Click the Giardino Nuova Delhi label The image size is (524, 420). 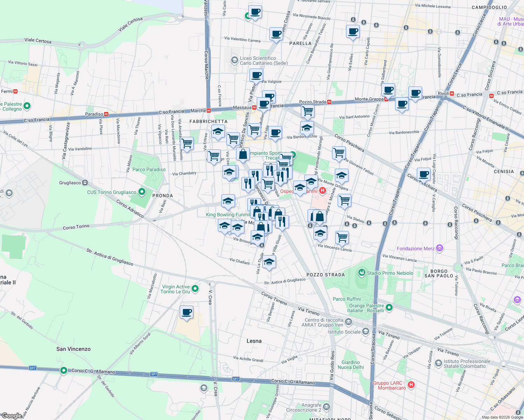pyautogui.click(x=351, y=365)
